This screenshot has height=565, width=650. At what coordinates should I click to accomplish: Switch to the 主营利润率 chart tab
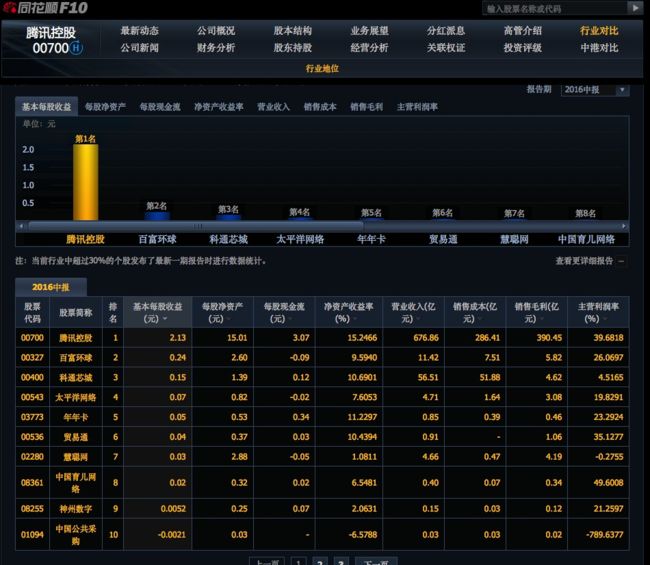(417, 107)
